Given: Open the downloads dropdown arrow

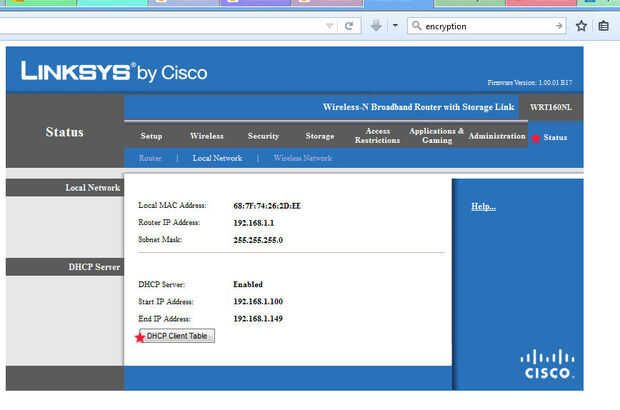Looking at the screenshot, I should tap(395, 26).
